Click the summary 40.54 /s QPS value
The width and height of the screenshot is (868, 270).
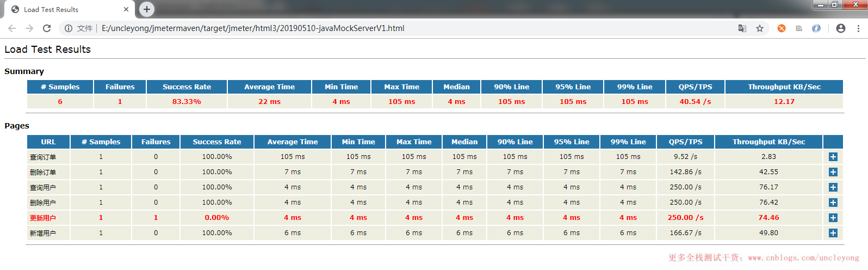(695, 101)
